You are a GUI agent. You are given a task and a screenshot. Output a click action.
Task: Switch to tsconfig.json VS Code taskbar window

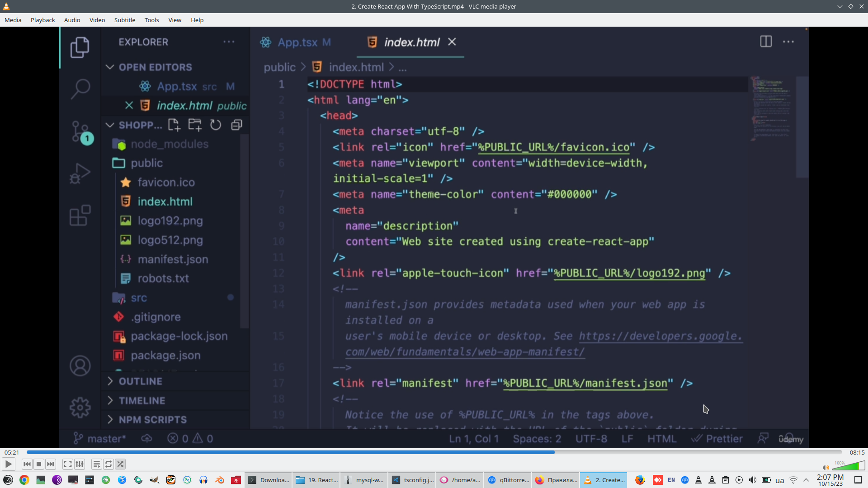coord(413,480)
